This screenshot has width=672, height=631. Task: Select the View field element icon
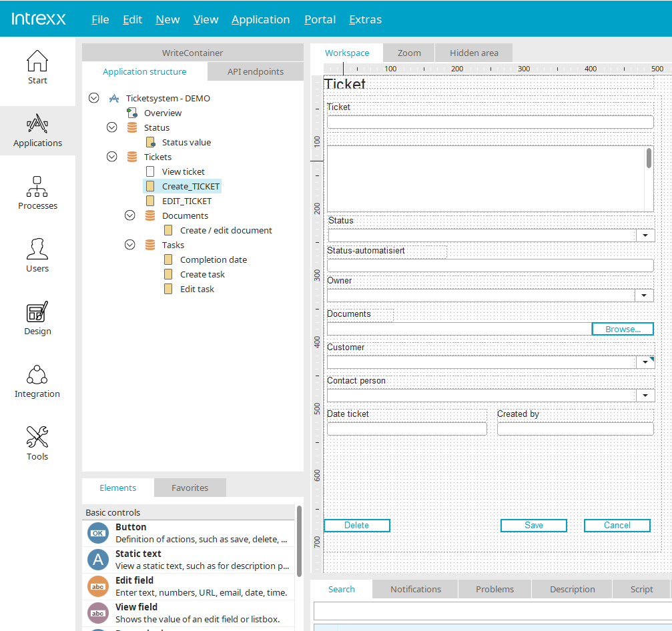click(98, 613)
